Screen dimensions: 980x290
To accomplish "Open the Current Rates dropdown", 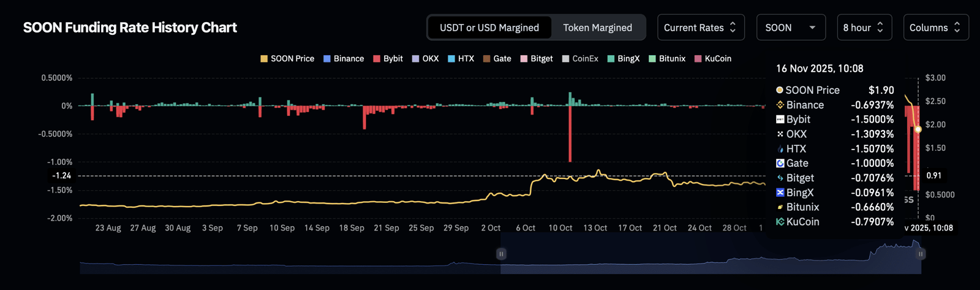I will tap(701, 28).
